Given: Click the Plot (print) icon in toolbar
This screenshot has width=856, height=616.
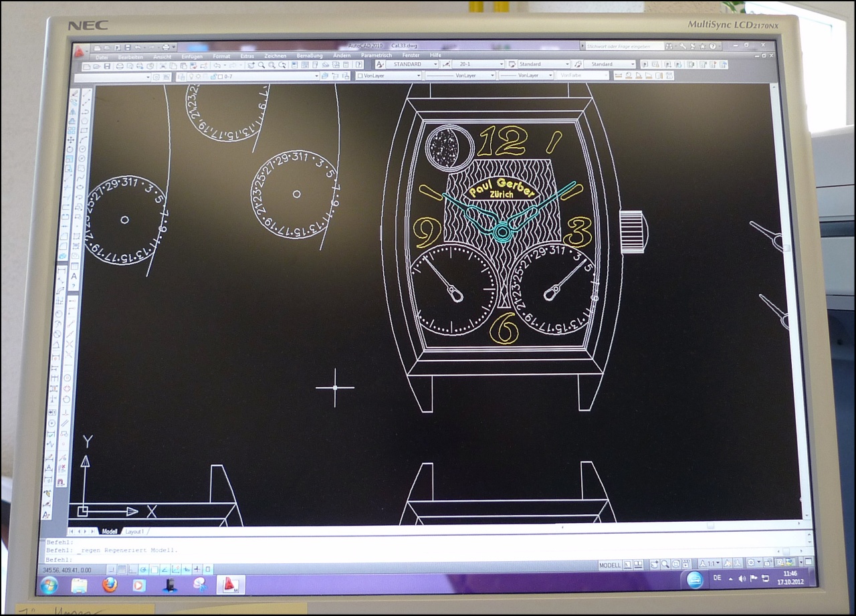Looking at the screenshot, I should coord(119,66).
